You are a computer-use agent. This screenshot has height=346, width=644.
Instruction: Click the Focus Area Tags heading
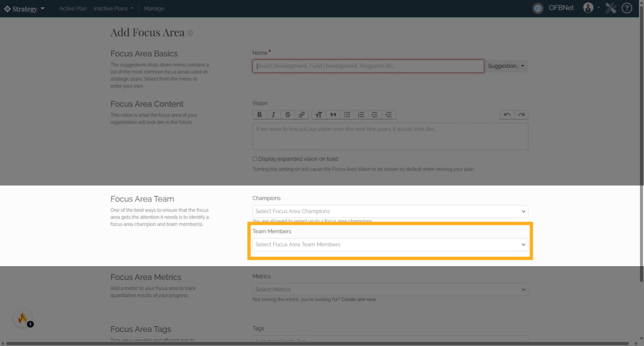point(141,329)
